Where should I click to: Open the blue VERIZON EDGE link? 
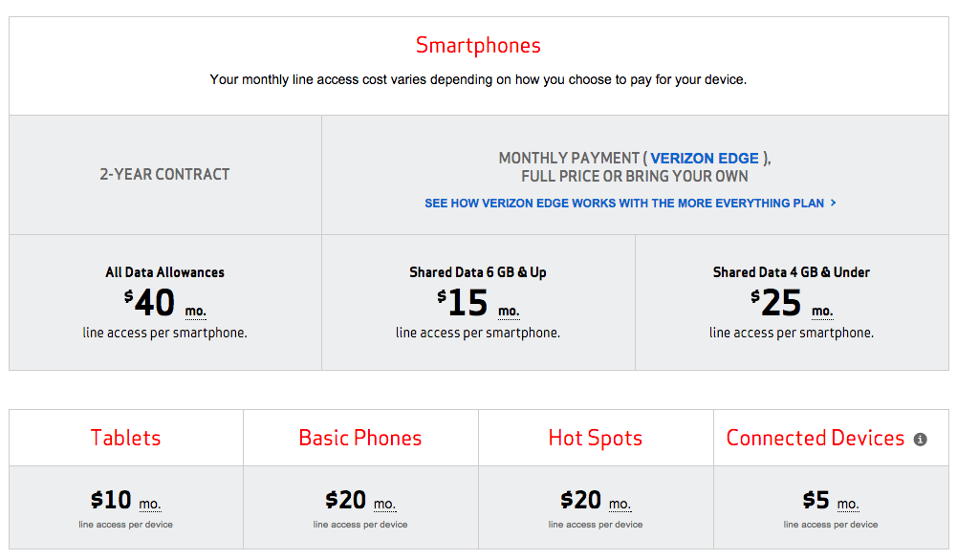tap(705, 159)
